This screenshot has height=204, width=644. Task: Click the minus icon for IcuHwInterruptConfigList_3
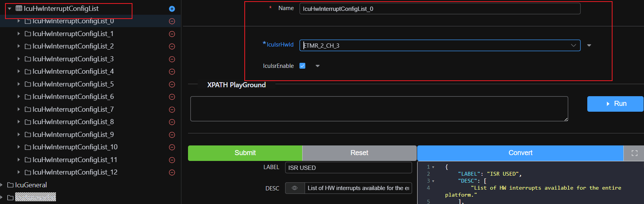(172, 59)
